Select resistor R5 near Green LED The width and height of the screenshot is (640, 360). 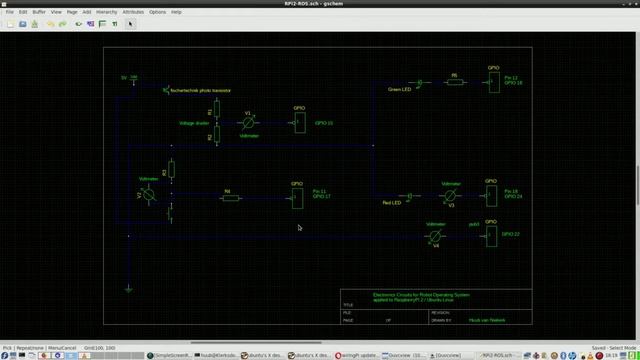click(x=455, y=82)
